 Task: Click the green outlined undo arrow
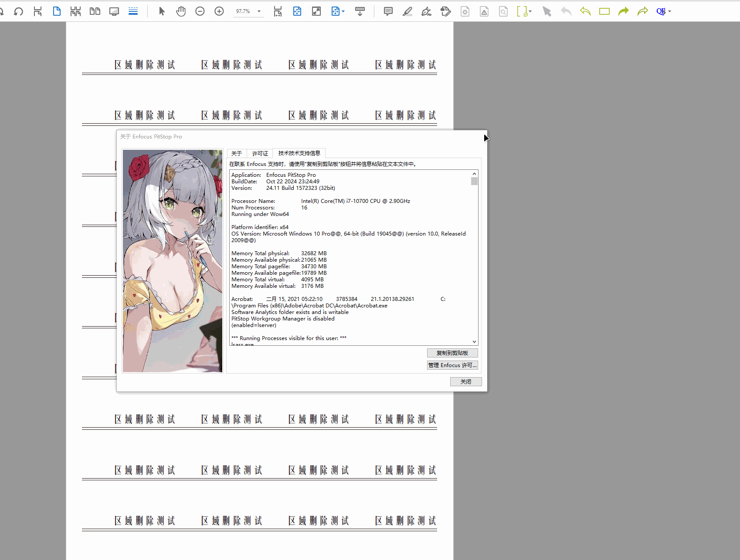(x=585, y=11)
